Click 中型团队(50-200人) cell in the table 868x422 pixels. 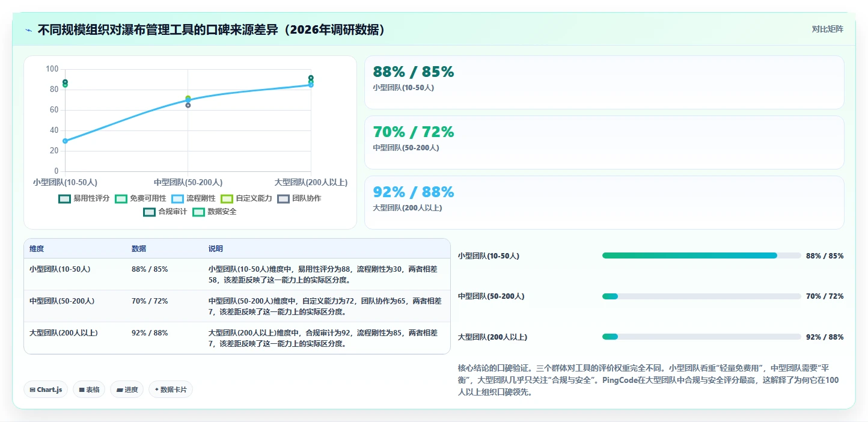[x=62, y=301]
